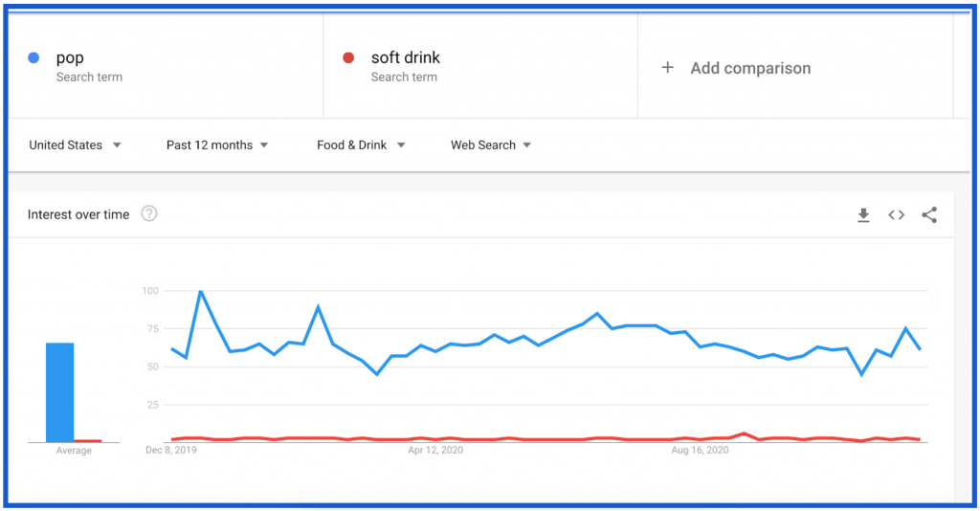Click the Apr 12, 2020 axis label
This screenshot has height=511, width=980.
coord(435,449)
